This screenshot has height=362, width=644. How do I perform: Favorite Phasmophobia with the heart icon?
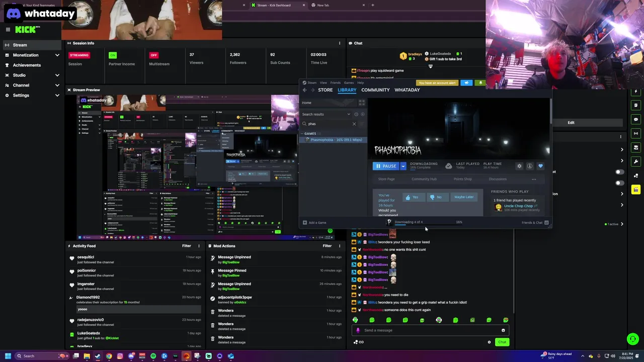[x=540, y=166]
